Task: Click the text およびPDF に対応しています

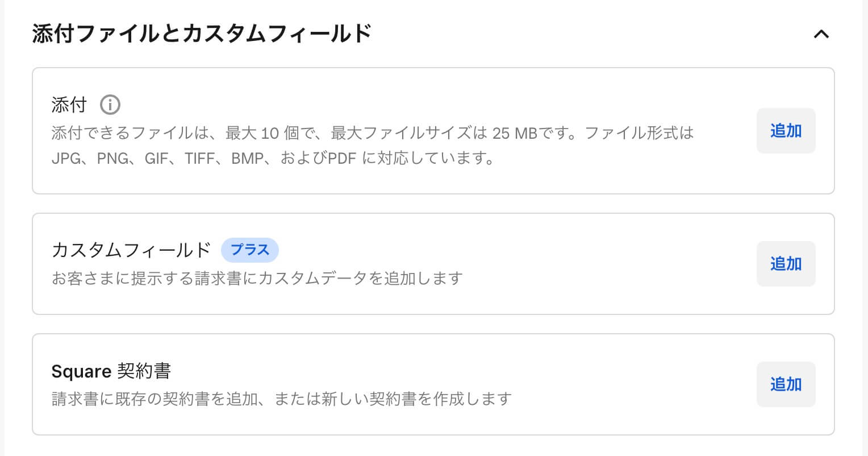Action: point(387,158)
